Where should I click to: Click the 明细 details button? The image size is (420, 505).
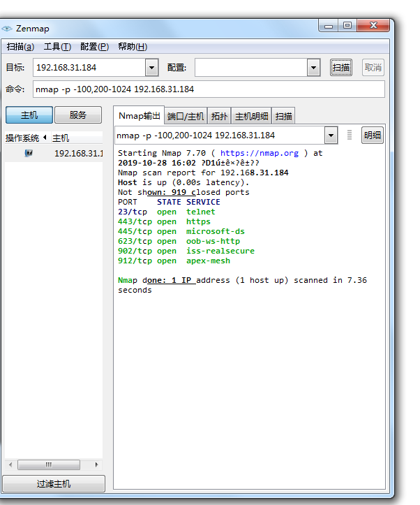tap(373, 136)
